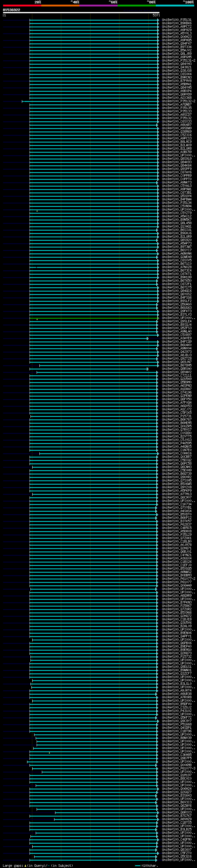Select hit label UniRef100_B6TDH5

coord(177,365)
